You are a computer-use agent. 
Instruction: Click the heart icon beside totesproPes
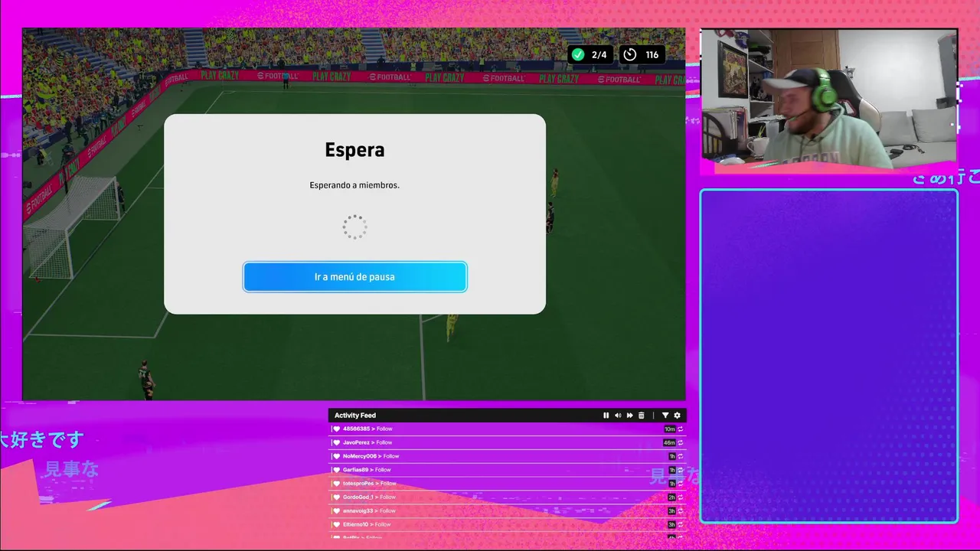[336, 484]
